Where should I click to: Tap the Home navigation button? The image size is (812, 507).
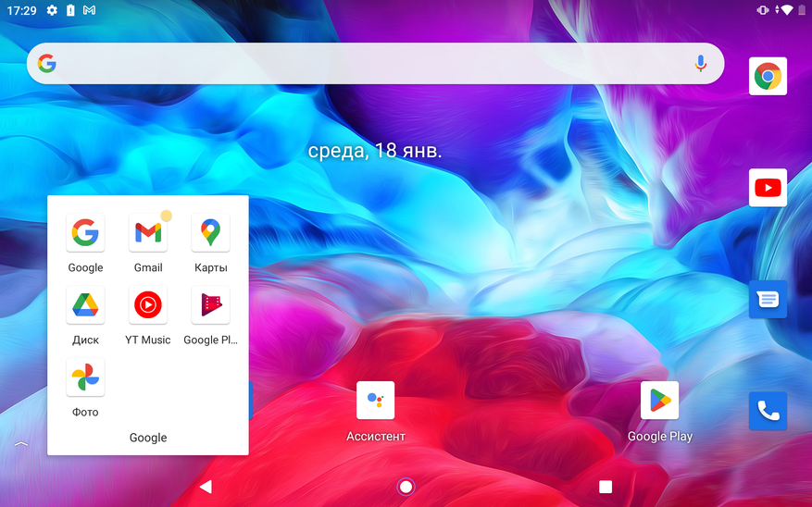[406, 487]
